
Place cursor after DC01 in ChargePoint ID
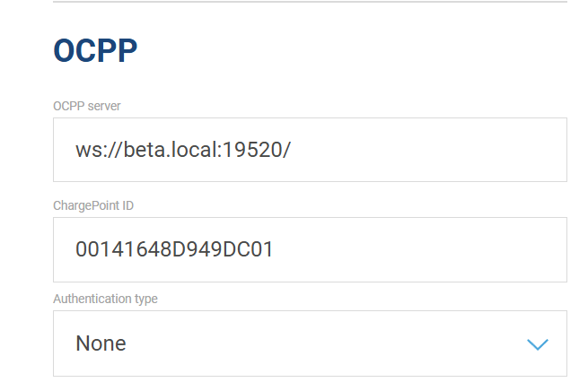[274, 249]
